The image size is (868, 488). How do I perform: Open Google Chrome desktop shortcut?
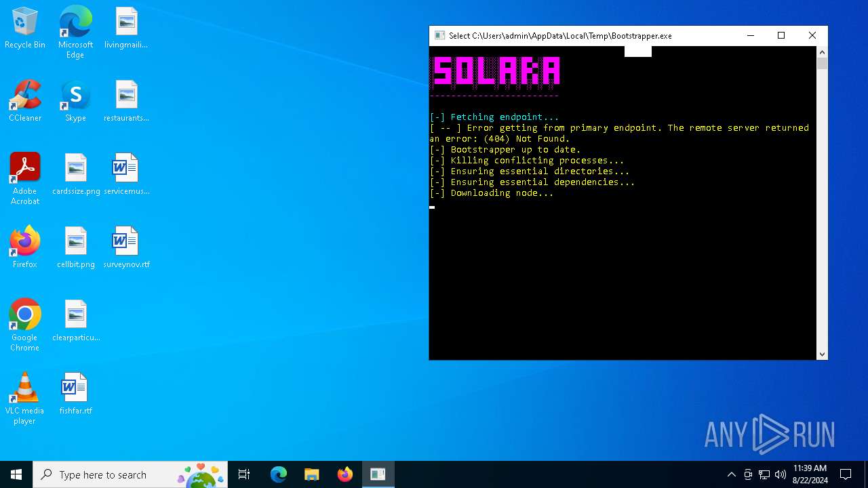[x=25, y=325]
